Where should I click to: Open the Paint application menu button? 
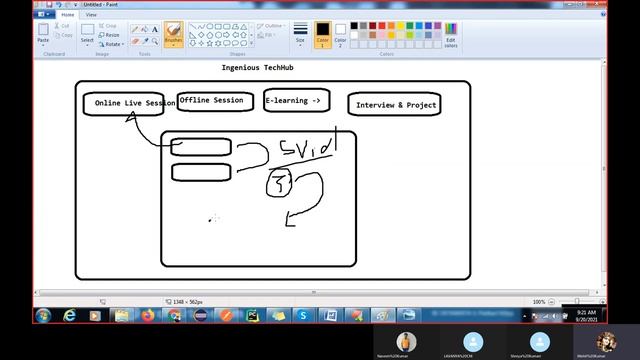44,14
